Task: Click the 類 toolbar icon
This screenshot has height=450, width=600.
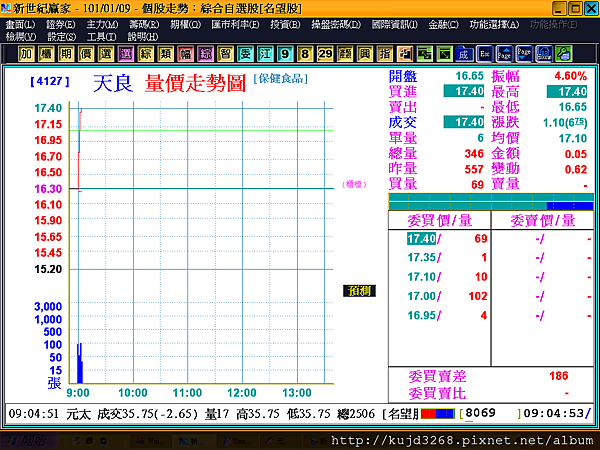Action: 165,54
